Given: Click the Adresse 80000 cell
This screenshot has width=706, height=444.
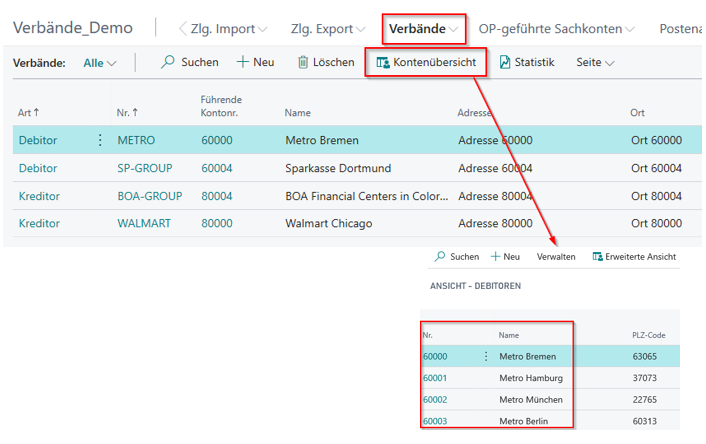Looking at the screenshot, I should (x=495, y=223).
